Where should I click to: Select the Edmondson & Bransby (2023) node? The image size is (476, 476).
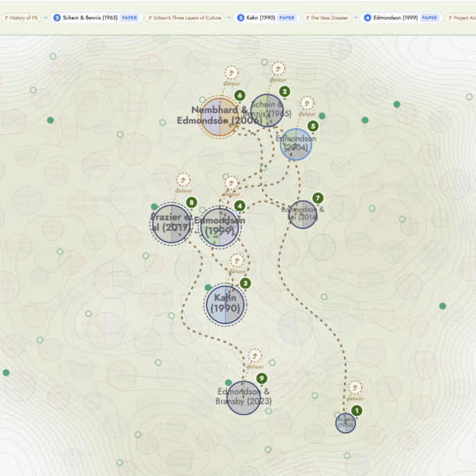click(x=243, y=398)
